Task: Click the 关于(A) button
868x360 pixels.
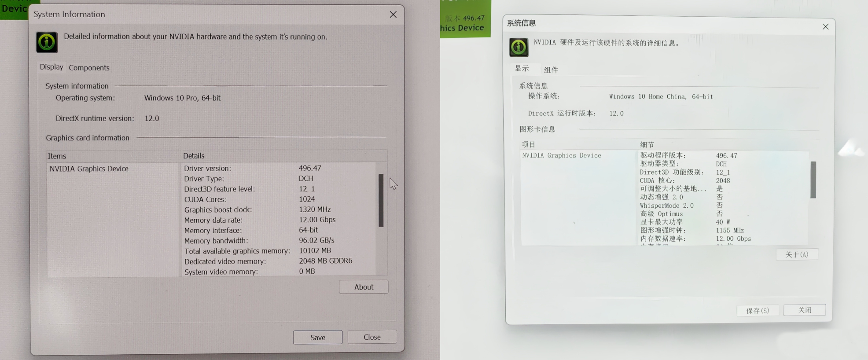Action: (797, 254)
